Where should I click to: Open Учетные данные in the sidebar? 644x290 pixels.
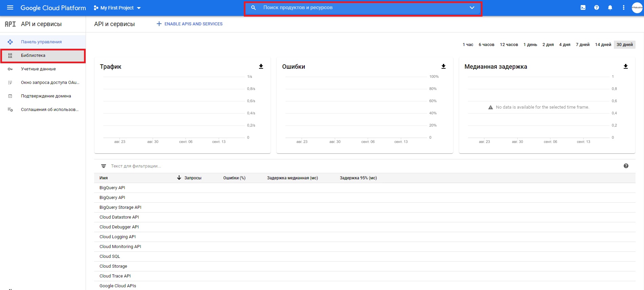[x=43, y=69]
